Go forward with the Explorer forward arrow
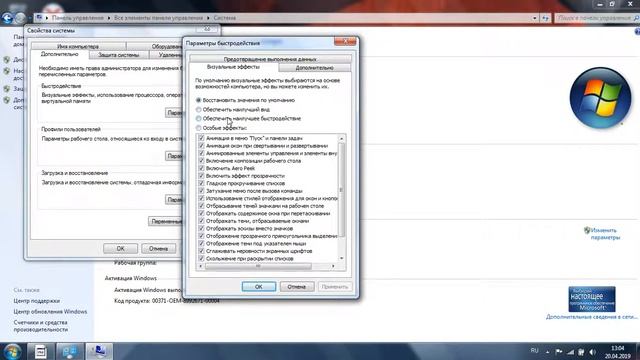 click(20, 18)
